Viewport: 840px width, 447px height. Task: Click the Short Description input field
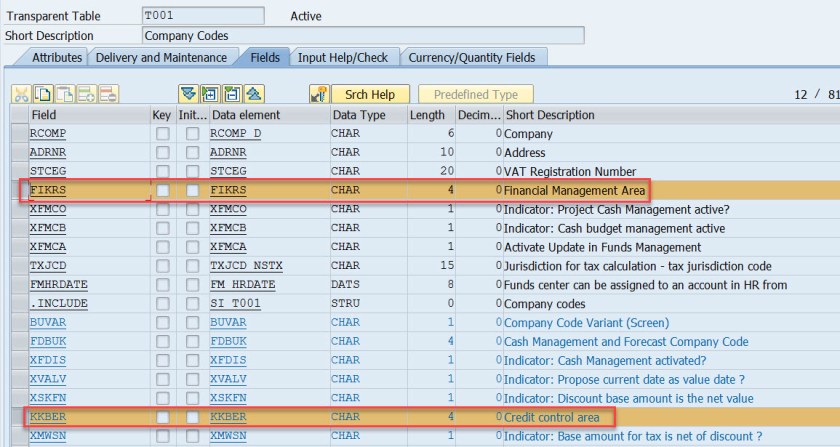click(x=360, y=36)
